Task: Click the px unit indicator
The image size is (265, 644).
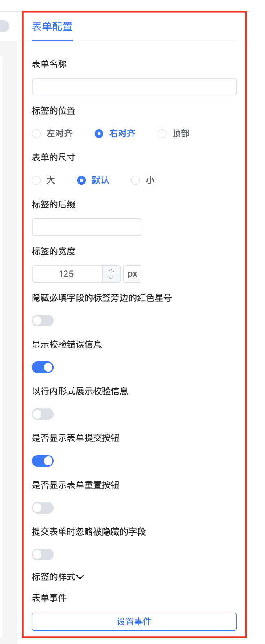Action: coord(132,274)
